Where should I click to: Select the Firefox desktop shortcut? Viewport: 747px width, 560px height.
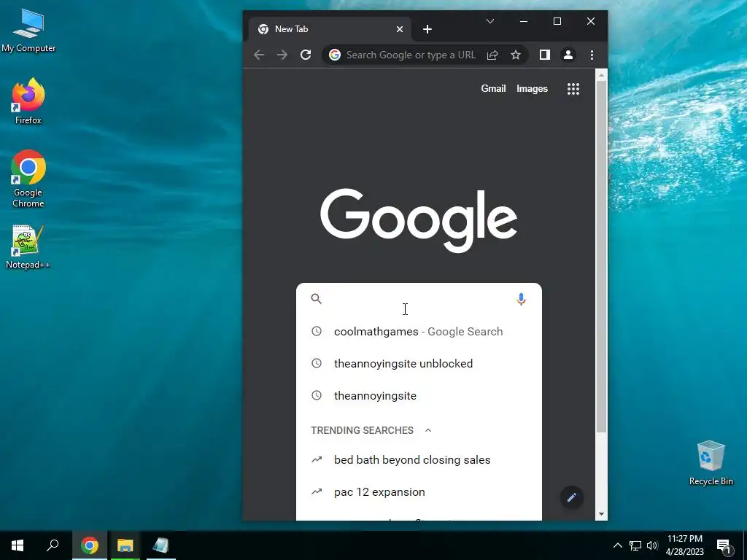pyautogui.click(x=28, y=101)
